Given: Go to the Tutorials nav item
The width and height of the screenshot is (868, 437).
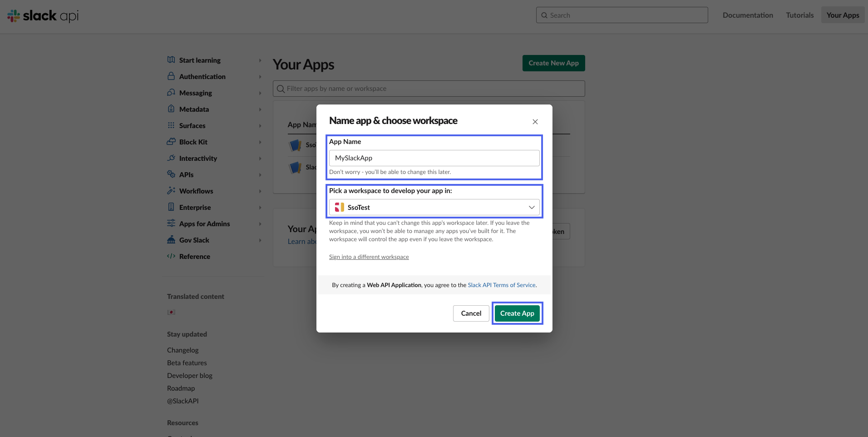Looking at the screenshot, I should tap(799, 15).
